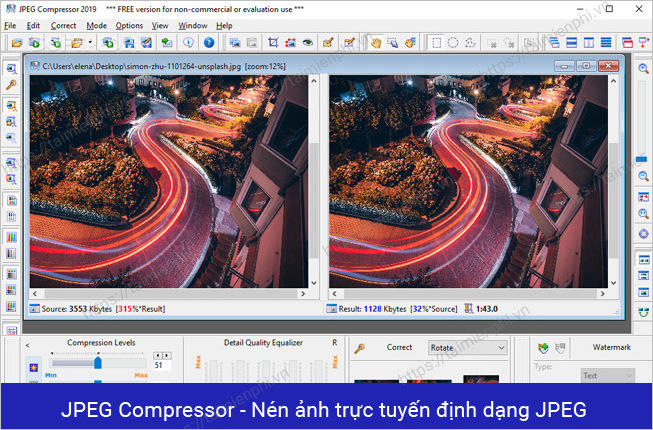Open the watermark Type Text dropdown

(608, 375)
